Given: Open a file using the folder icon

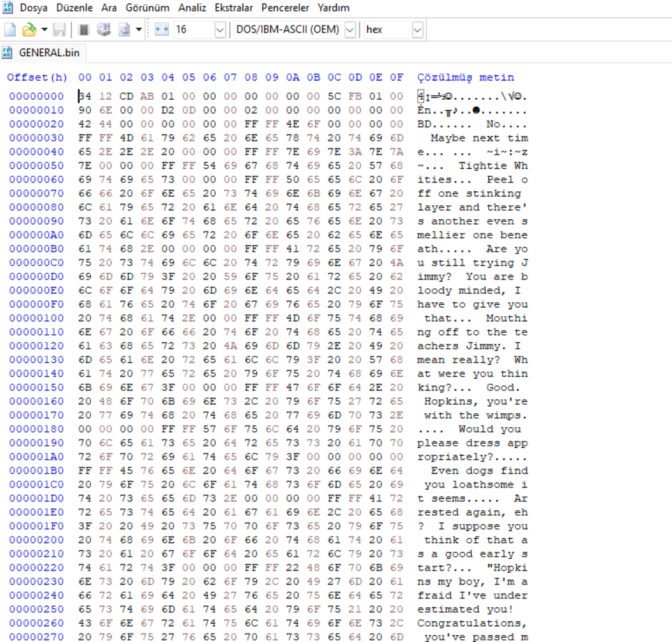Looking at the screenshot, I should pyautogui.click(x=29, y=30).
